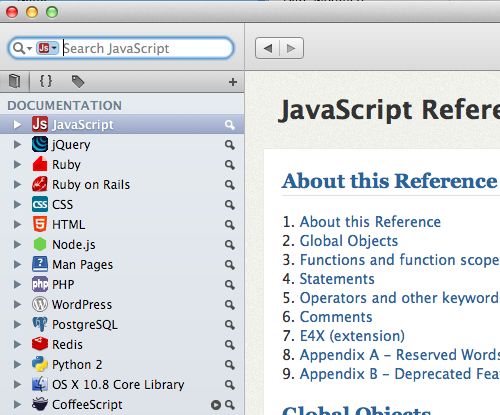
Task: Expand the PHP docset
Action: (17, 285)
